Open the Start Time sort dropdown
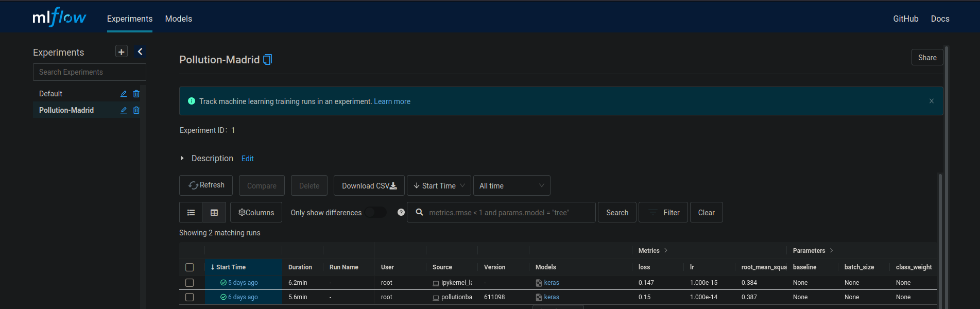Viewport: 980px width, 309px height. click(x=439, y=185)
